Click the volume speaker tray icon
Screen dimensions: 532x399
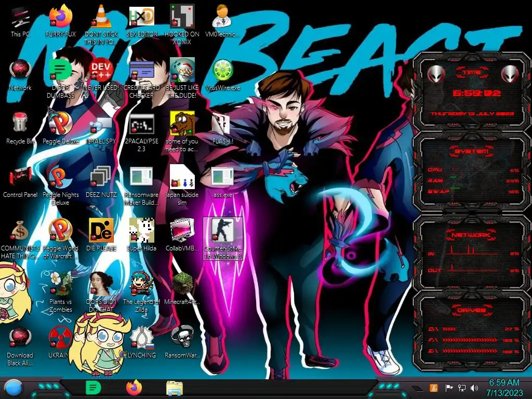pyautogui.click(x=474, y=388)
